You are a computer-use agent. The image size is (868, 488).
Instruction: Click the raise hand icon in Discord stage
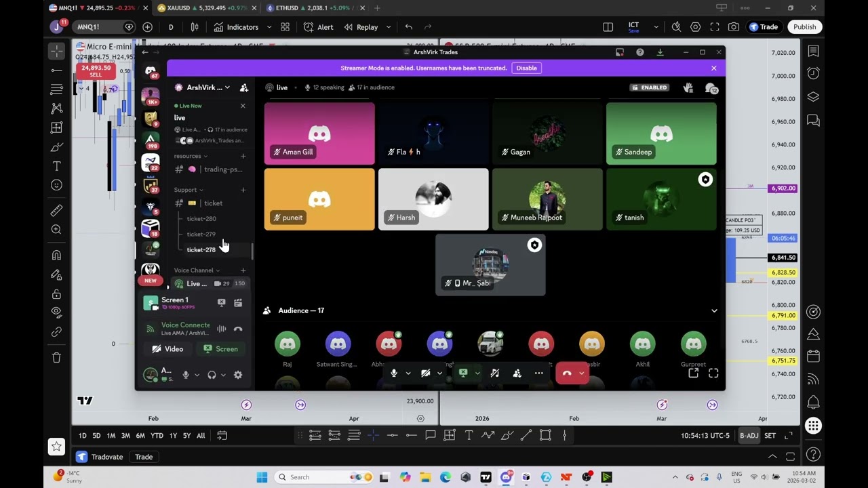688,87
